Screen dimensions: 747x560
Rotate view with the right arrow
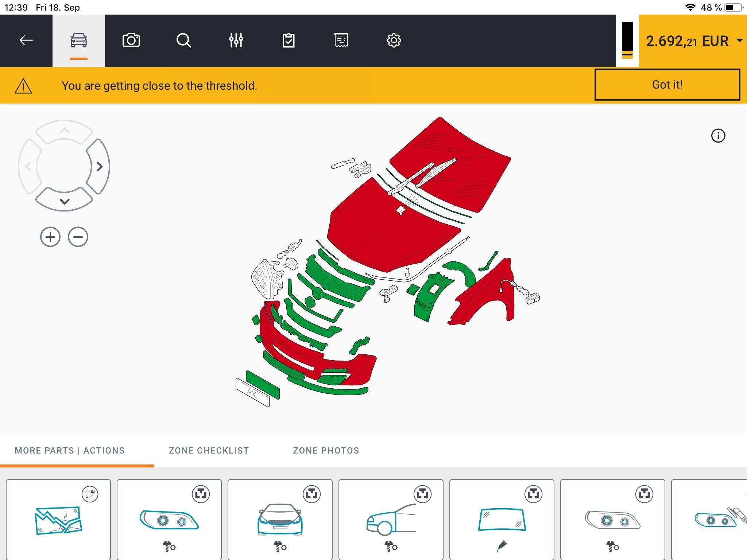coord(98,167)
